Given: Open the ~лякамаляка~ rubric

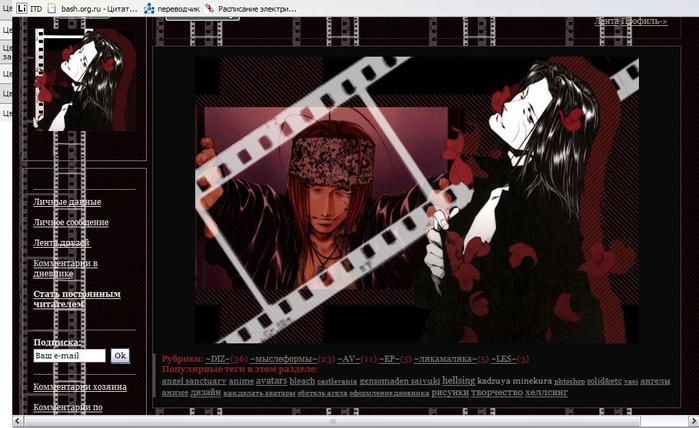Looking at the screenshot, I should coord(445,359).
